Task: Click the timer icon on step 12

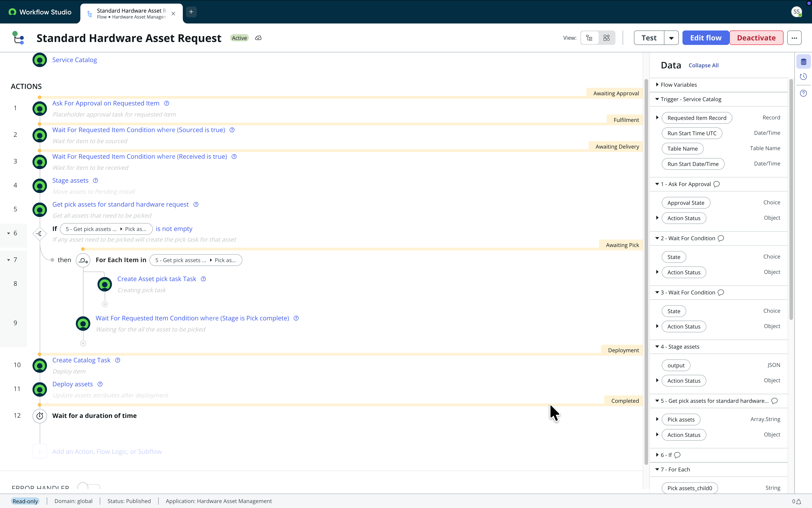Action: (x=40, y=416)
